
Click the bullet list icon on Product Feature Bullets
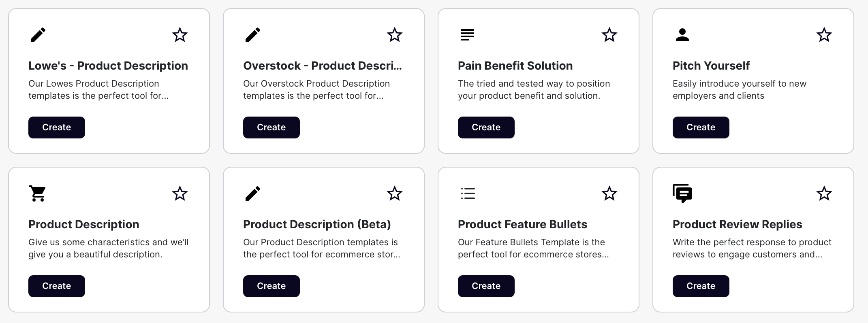[x=468, y=193]
